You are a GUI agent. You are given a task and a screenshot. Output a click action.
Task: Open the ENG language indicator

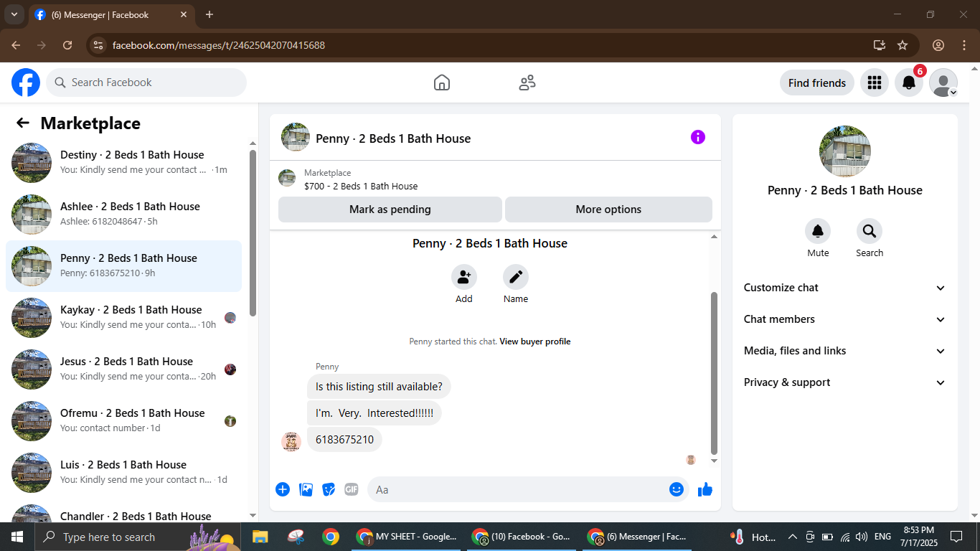click(x=882, y=537)
